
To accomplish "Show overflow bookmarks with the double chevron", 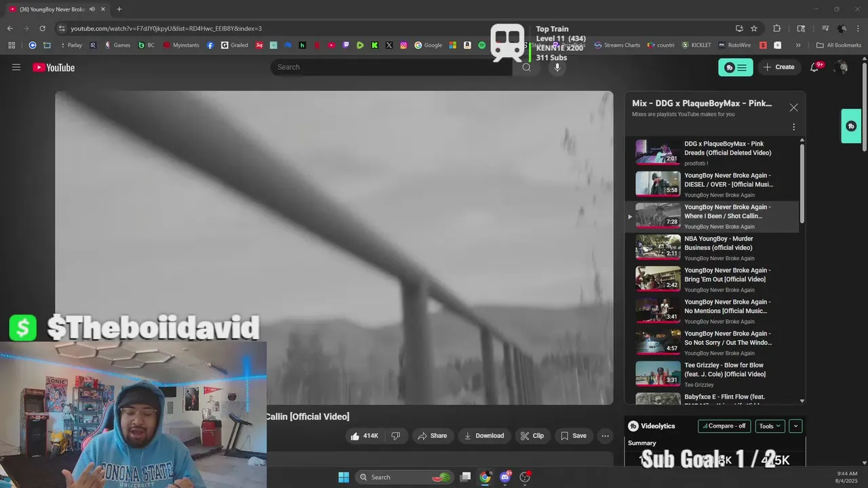I will pyautogui.click(x=798, y=45).
